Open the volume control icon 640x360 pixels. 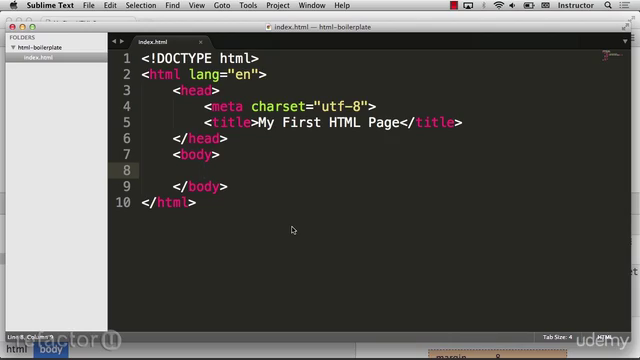point(513,5)
